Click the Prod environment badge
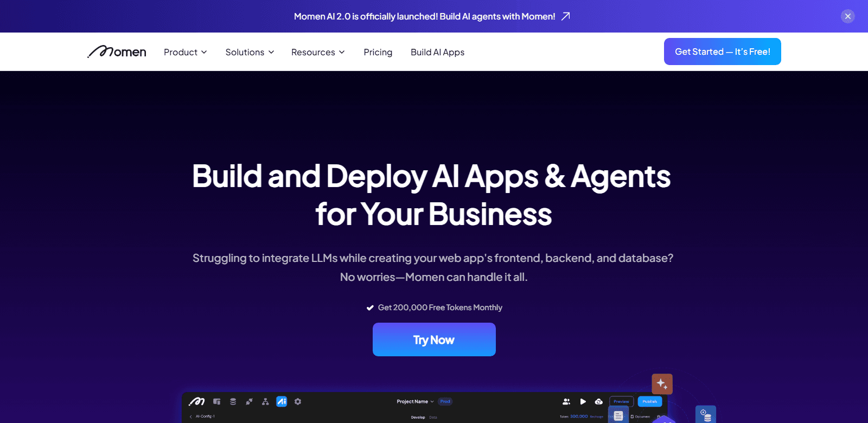 point(445,402)
